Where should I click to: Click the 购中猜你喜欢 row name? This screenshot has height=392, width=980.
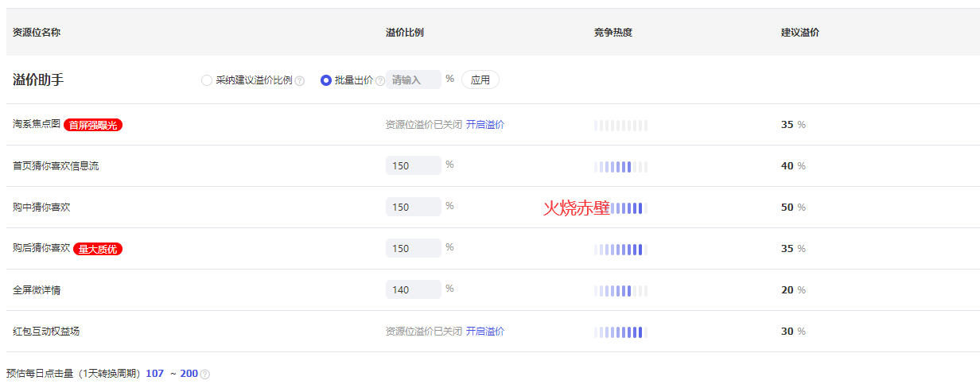click(x=41, y=208)
